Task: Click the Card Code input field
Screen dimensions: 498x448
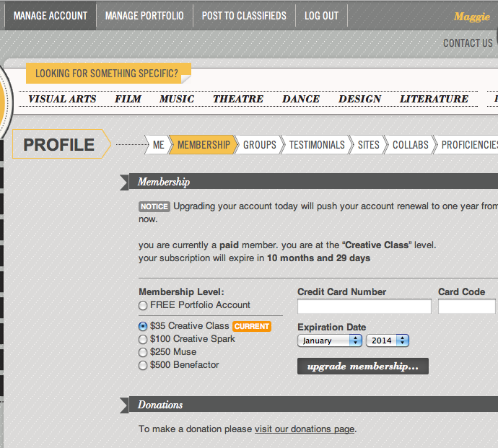Action: pos(466,307)
